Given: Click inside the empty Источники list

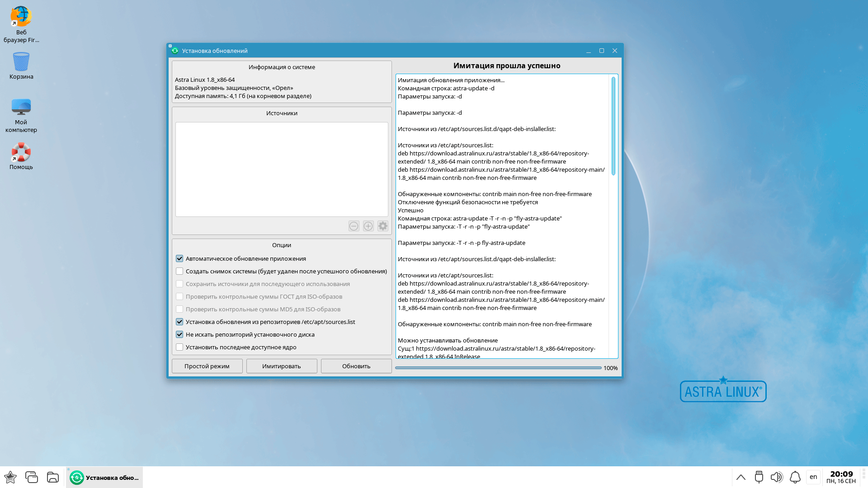Looking at the screenshot, I should point(282,169).
